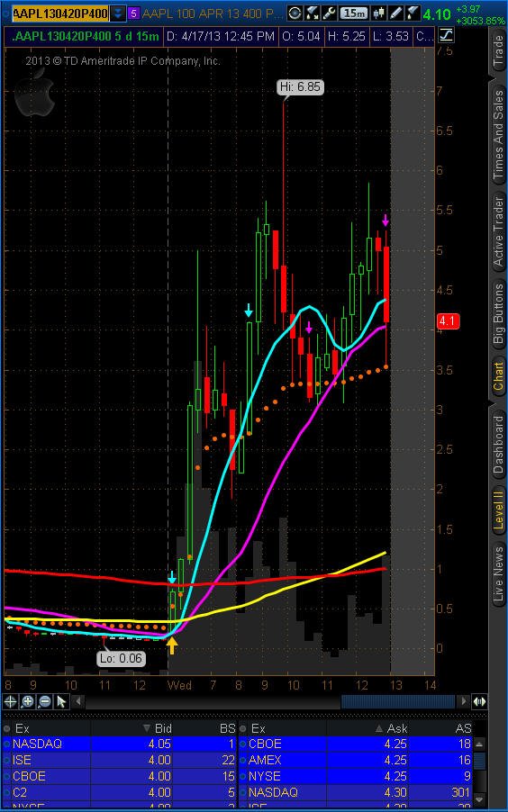Image resolution: width=508 pixels, height=812 pixels.
Task: Zoom out with magnifier minus icon
Action: click(44, 701)
